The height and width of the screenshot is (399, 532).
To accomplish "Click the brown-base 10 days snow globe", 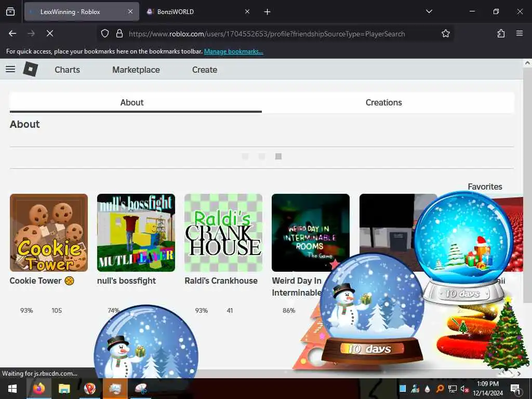I will tap(372, 309).
